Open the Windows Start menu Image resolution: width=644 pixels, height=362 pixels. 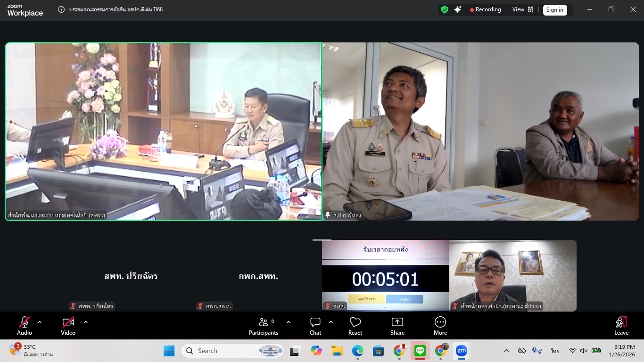(169, 351)
